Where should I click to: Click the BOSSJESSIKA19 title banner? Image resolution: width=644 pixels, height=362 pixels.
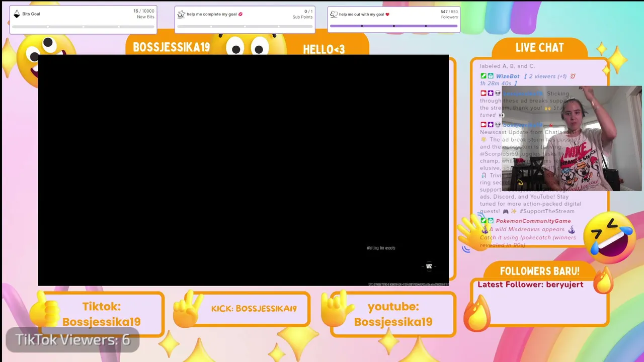click(x=171, y=47)
